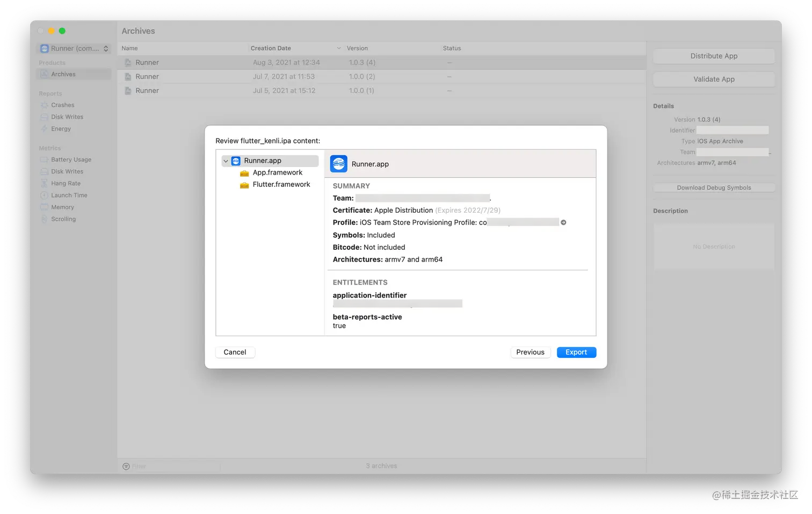Select Runner.app icon in the tree

point(236,161)
